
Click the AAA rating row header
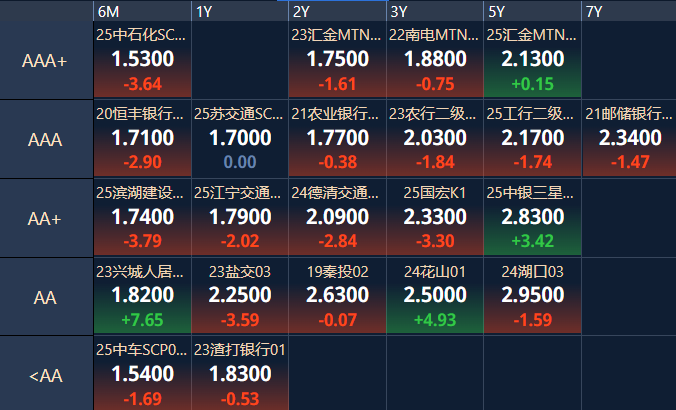45,139
